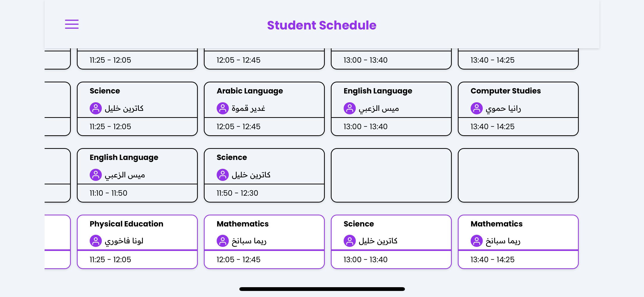Click teacher avatar in English Language 13:00 card
This screenshot has height=297, width=644.
click(x=350, y=108)
